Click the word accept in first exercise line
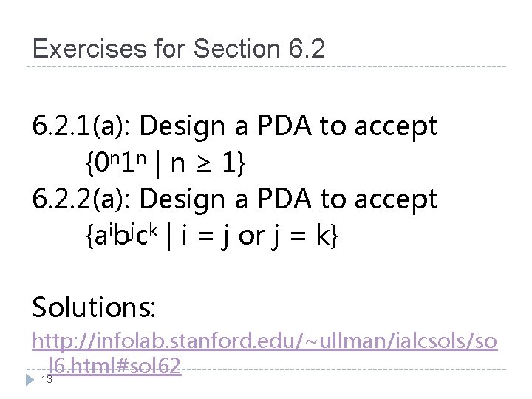Image resolution: width=532 pixels, height=399 pixels. coord(395,127)
